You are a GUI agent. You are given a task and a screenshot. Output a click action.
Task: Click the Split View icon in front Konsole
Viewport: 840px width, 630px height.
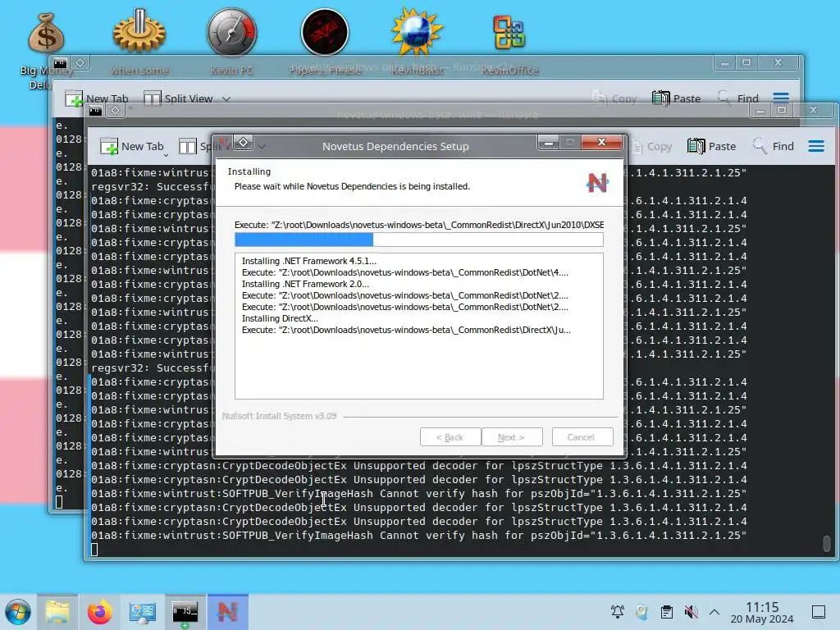pyautogui.click(x=188, y=146)
